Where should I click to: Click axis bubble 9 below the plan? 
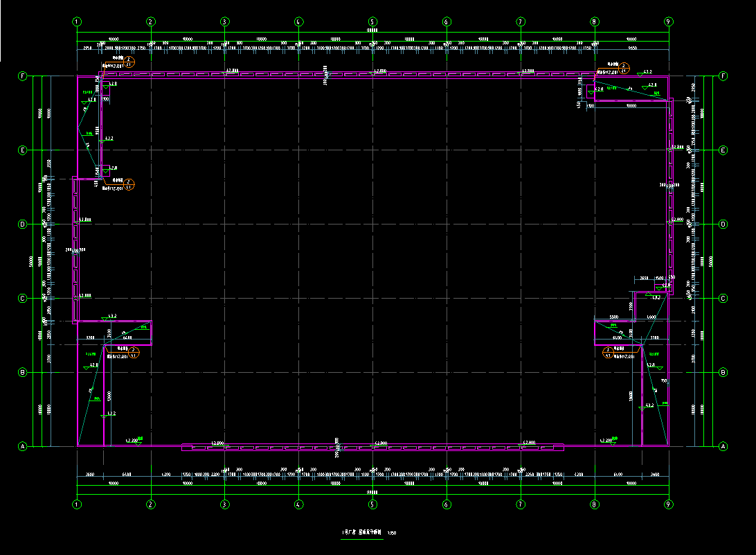pos(668,506)
